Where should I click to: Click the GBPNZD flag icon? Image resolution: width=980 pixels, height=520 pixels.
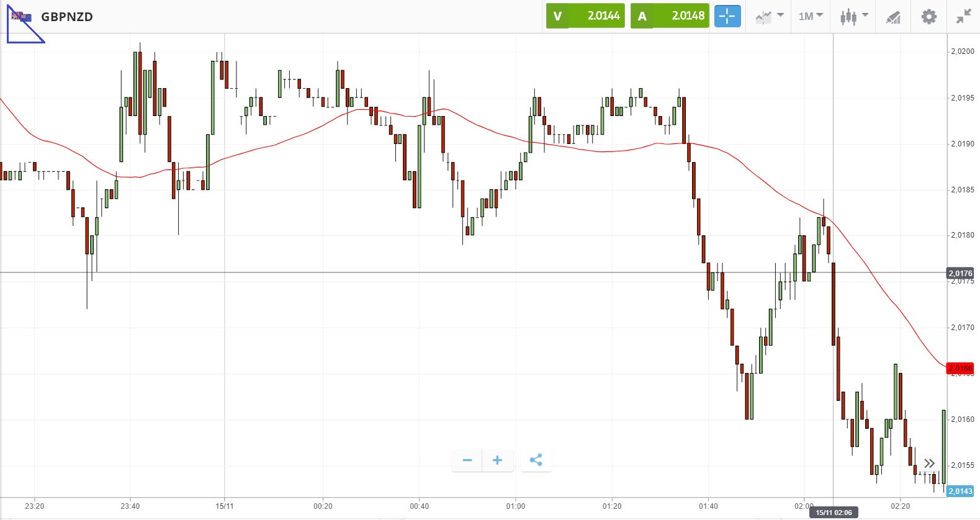coord(22,17)
